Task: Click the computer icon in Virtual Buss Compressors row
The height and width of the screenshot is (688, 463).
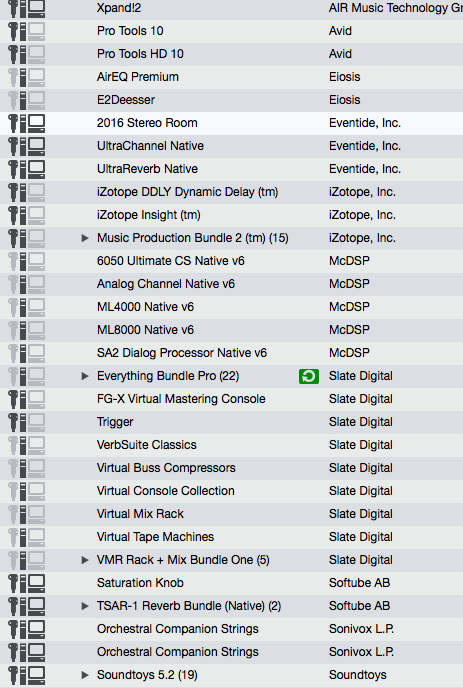Action: [x=36, y=468]
